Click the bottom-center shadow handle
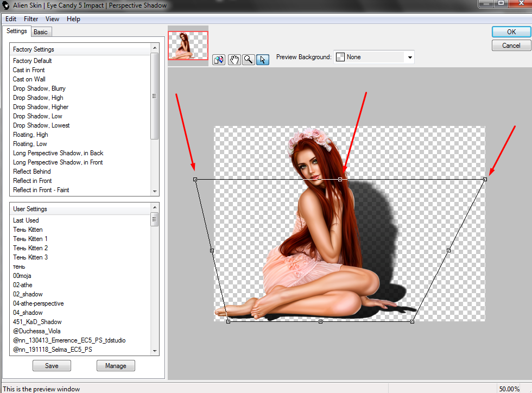 [320, 321]
